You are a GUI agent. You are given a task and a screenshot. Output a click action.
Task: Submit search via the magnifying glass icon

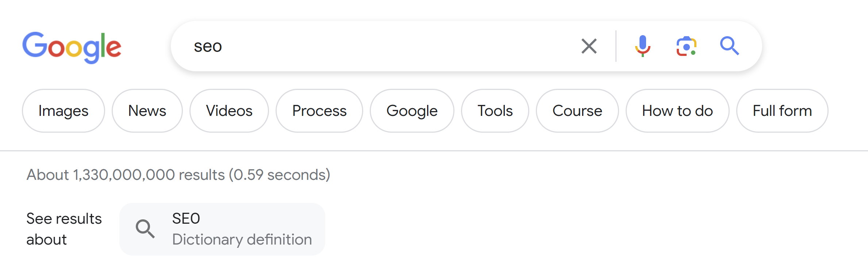(x=729, y=46)
